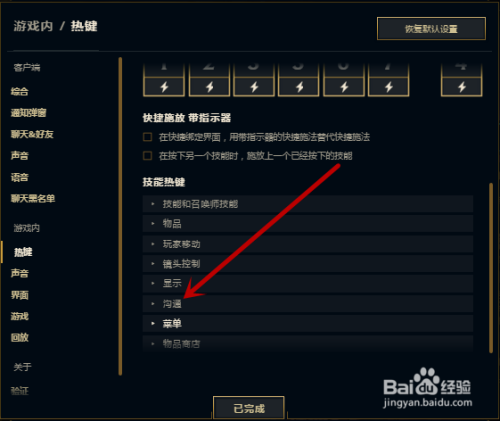Expand the 镜头控制 section
Screen dimensions: 500x421
click(308, 264)
